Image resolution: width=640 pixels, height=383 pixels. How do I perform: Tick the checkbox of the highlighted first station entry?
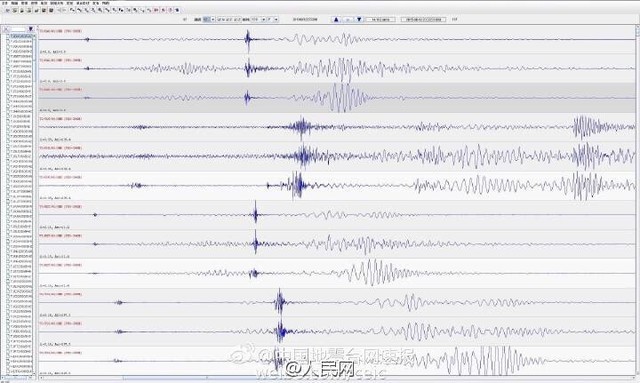[8, 37]
